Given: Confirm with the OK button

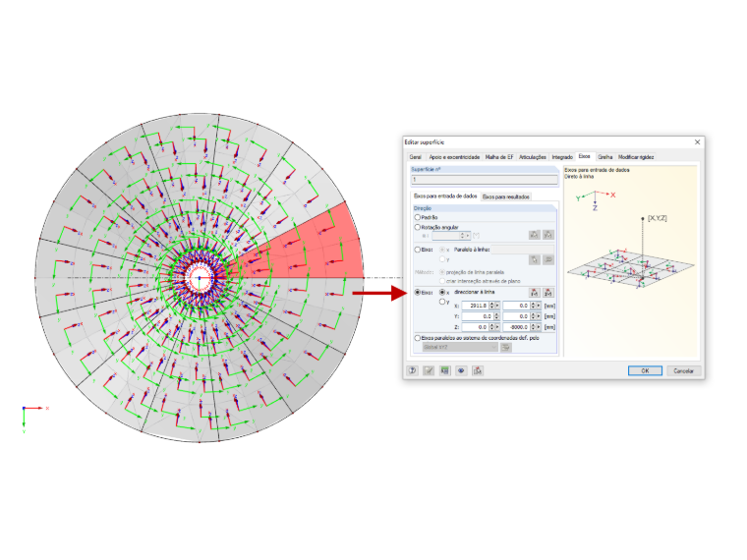Looking at the screenshot, I should click(x=645, y=370).
